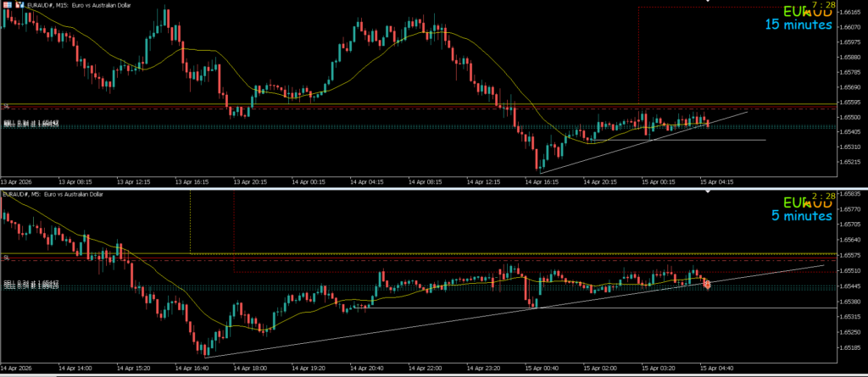Click the "5 minutes" timeframe label

[802, 217]
